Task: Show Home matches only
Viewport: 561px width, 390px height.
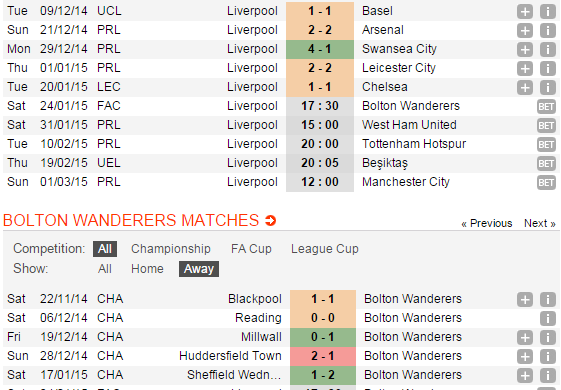Action: click(x=147, y=269)
